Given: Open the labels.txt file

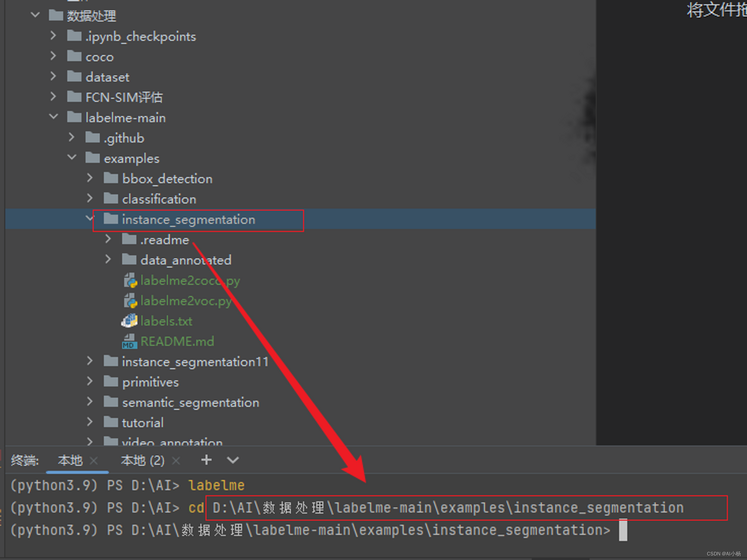Looking at the screenshot, I should (166, 321).
